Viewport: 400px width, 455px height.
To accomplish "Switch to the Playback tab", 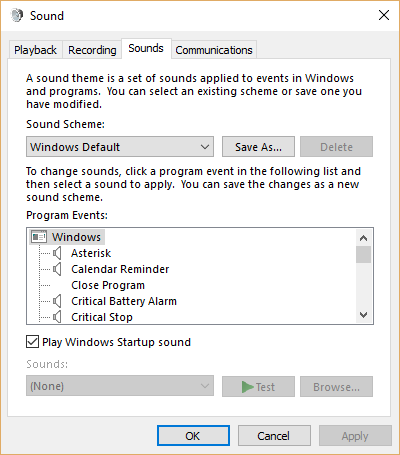I will [35, 50].
